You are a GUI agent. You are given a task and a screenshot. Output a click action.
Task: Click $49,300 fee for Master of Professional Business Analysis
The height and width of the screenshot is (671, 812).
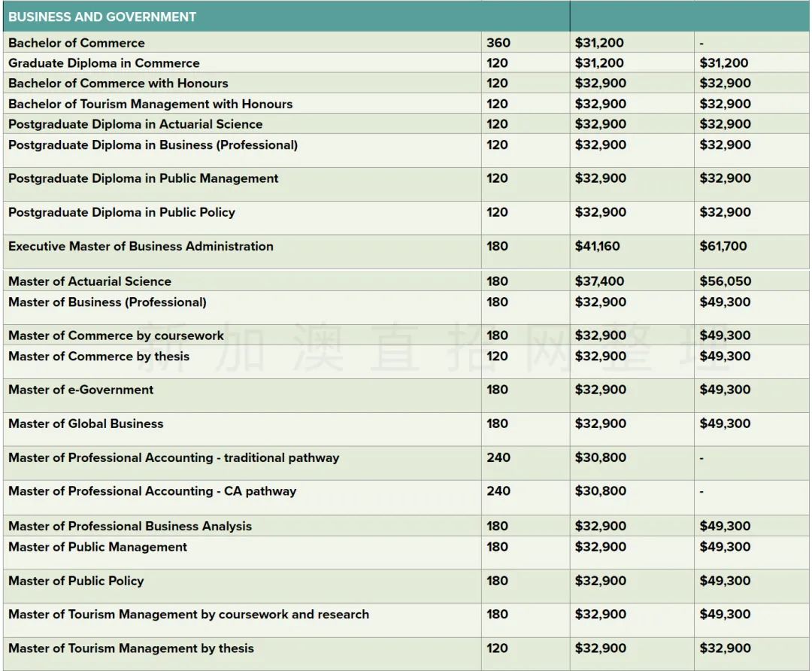725,526
